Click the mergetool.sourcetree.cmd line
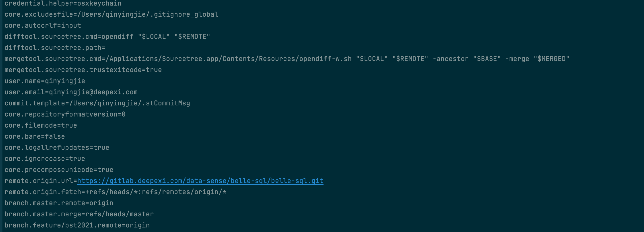 pyautogui.click(x=287, y=59)
